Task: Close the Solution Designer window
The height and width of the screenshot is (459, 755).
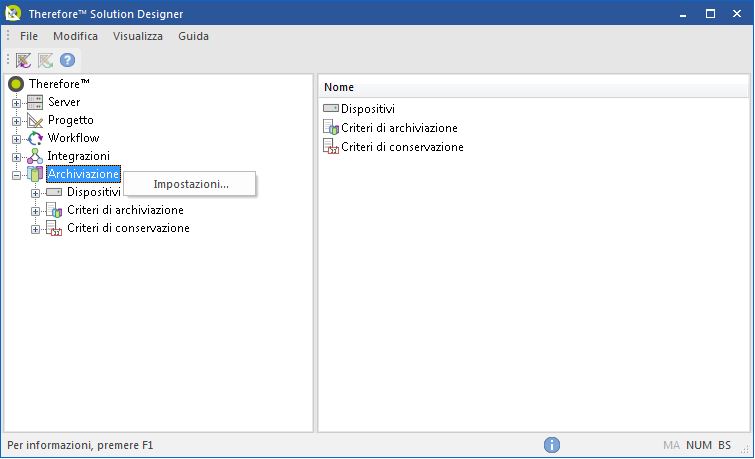Action: tap(737, 14)
